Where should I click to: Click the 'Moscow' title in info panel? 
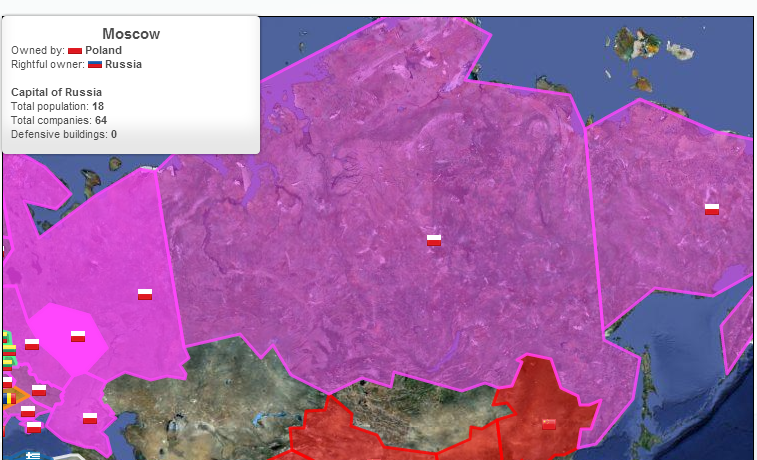point(131,34)
